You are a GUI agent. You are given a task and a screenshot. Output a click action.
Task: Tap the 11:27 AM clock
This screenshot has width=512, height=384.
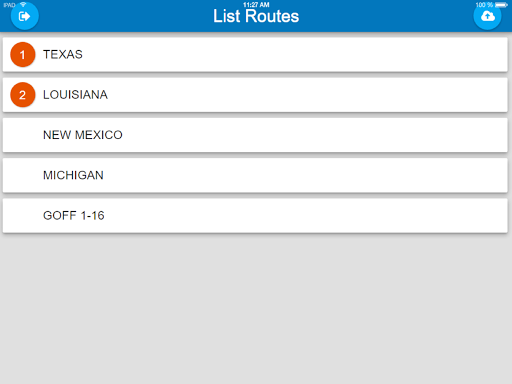(x=256, y=5)
